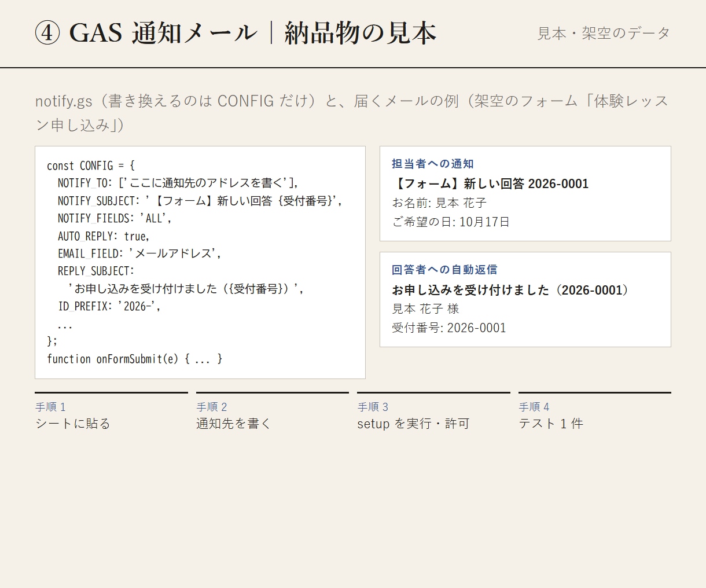Image resolution: width=706 pixels, height=588 pixels.
Task: Click the '受付番号: 2026-0001' line
Action: click(449, 328)
